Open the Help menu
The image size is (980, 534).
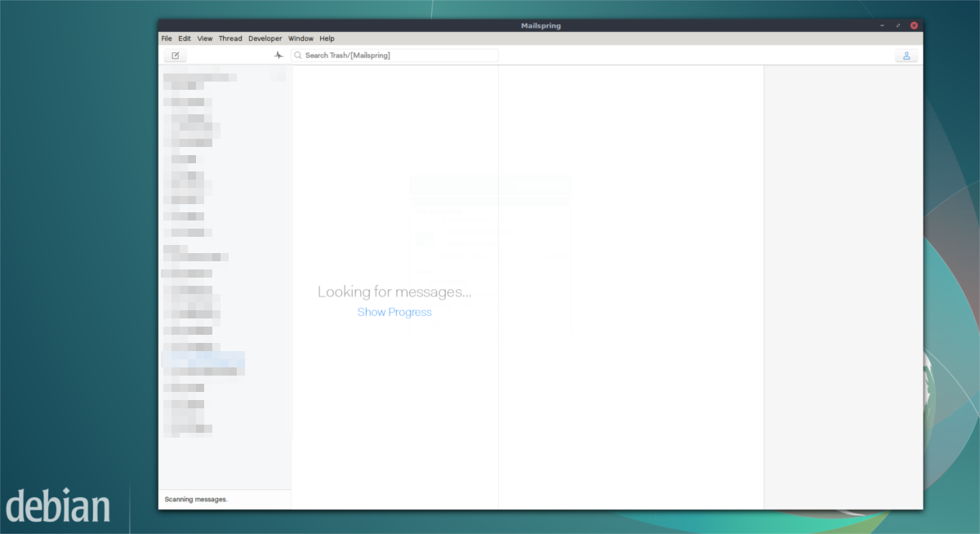point(327,38)
